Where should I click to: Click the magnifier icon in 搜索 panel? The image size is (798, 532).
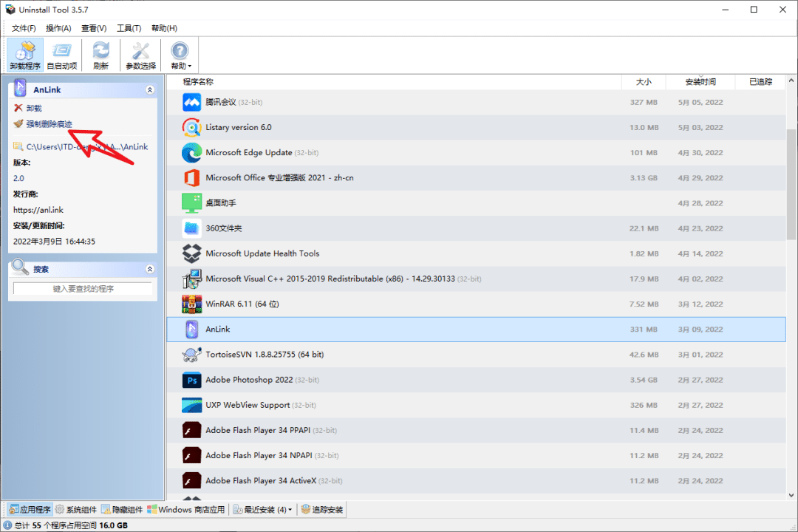(x=20, y=267)
